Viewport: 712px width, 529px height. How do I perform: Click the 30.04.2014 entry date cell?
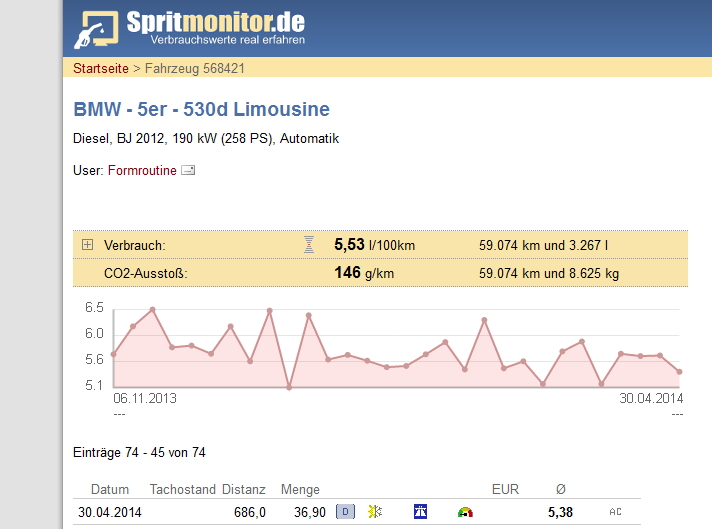tap(110, 512)
